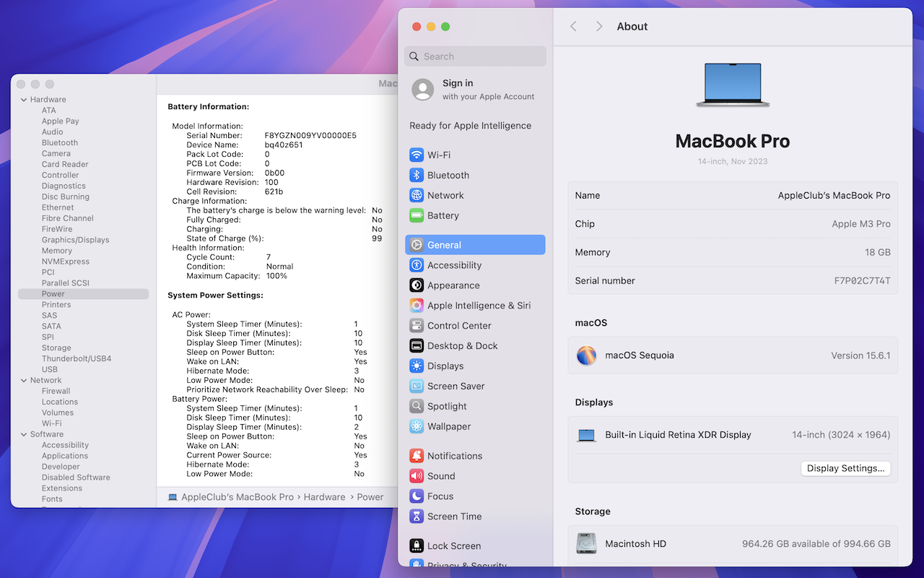Select Applications under Software
This screenshot has width=924, height=578.
tap(65, 456)
